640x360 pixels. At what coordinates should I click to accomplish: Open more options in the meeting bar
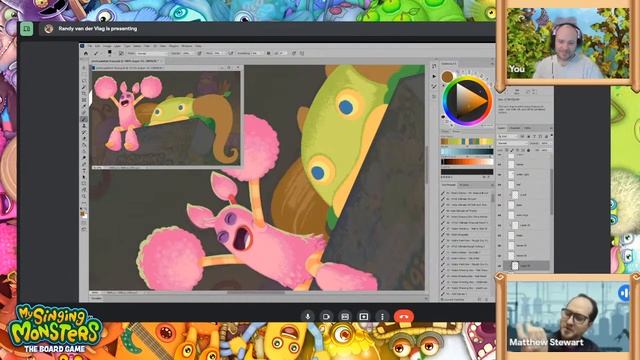[382, 316]
